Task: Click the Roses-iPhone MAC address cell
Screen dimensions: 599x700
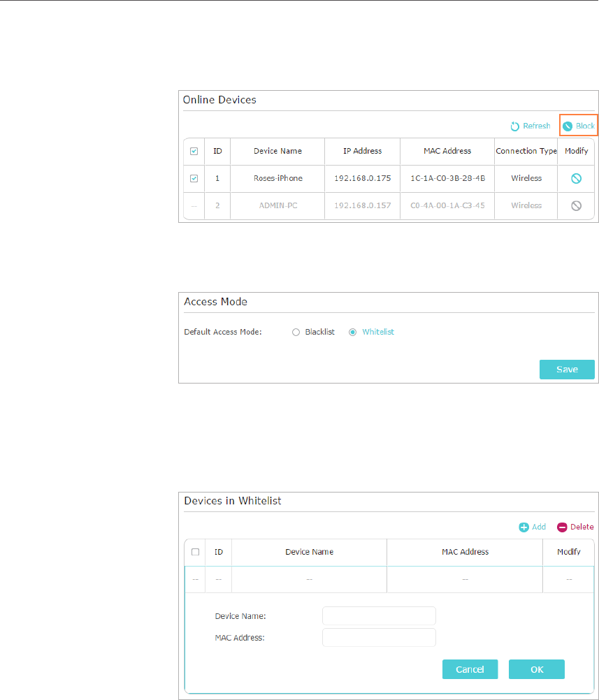Action: pyautogui.click(x=447, y=179)
